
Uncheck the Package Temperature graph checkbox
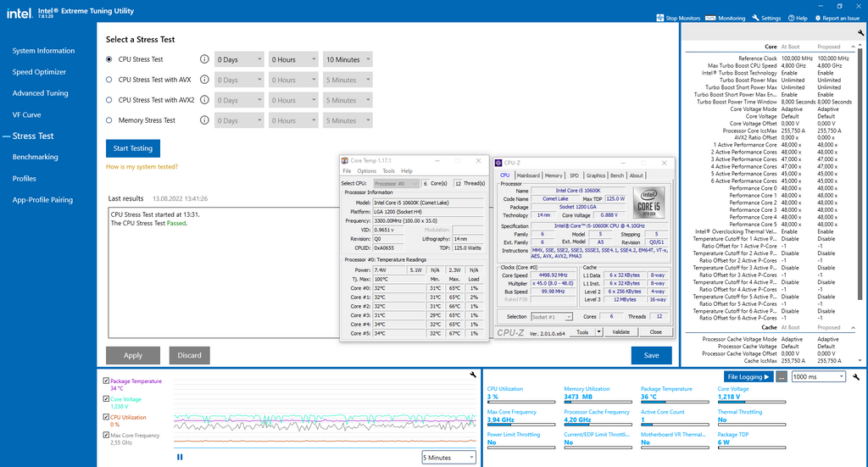pyautogui.click(x=106, y=381)
